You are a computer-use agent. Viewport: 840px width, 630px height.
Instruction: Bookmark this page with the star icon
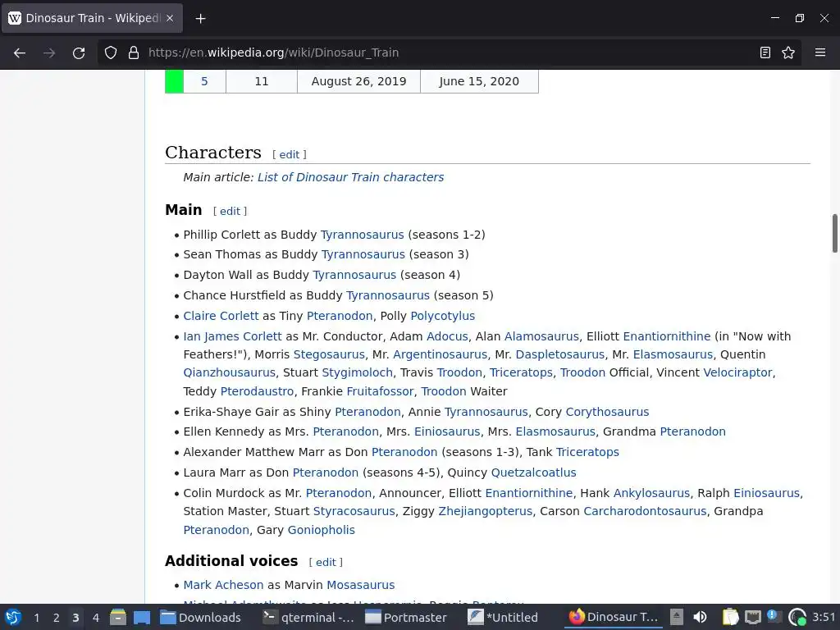click(788, 52)
